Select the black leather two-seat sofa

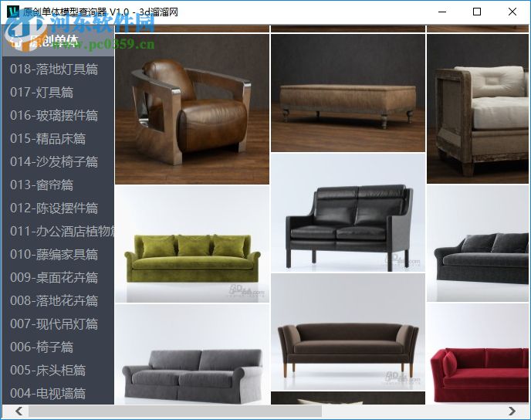(348, 213)
